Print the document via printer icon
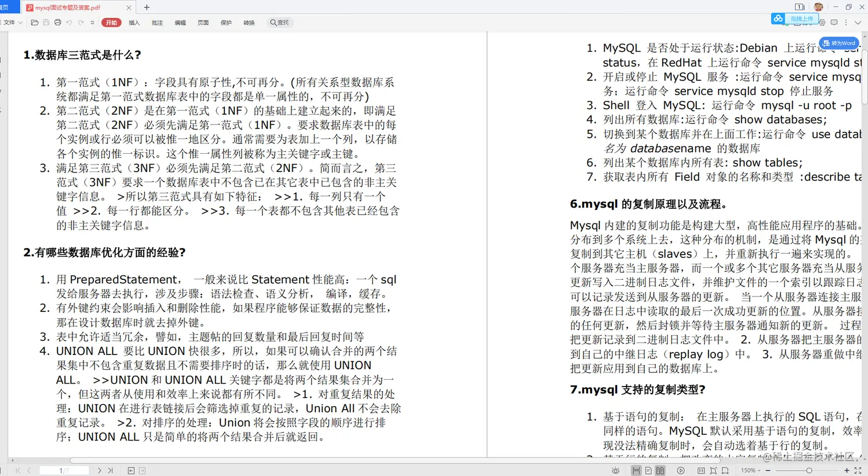Image resolution: width=868 pixels, height=476 pixels. (x=57, y=22)
